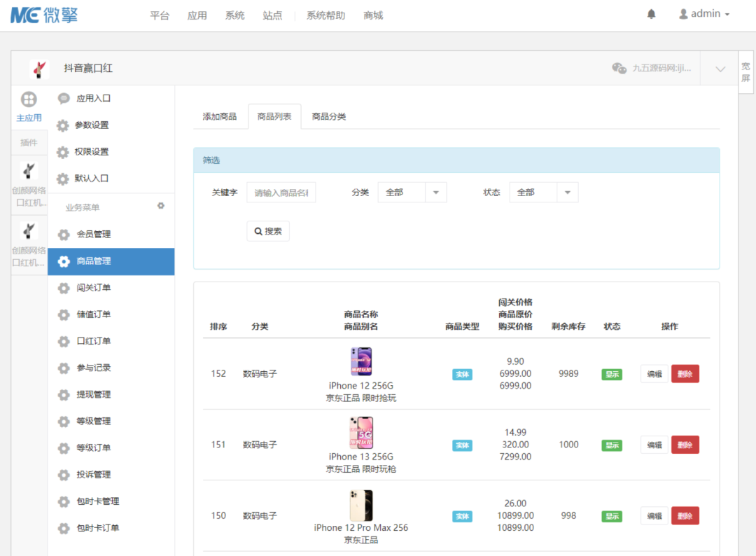Focus the 关键字 product name input
Image resolution: width=756 pixels, height=556 pixels.
click(281, 193)
